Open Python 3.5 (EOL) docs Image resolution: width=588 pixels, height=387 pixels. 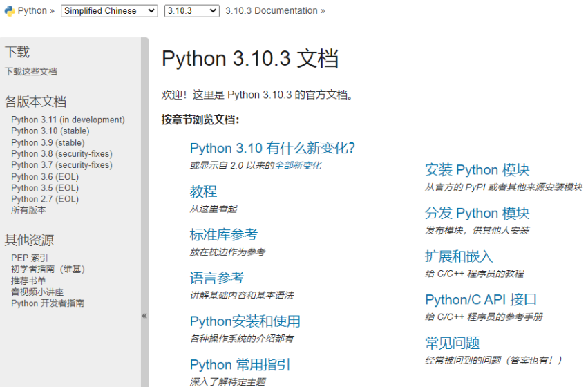[x=45, y=188]
